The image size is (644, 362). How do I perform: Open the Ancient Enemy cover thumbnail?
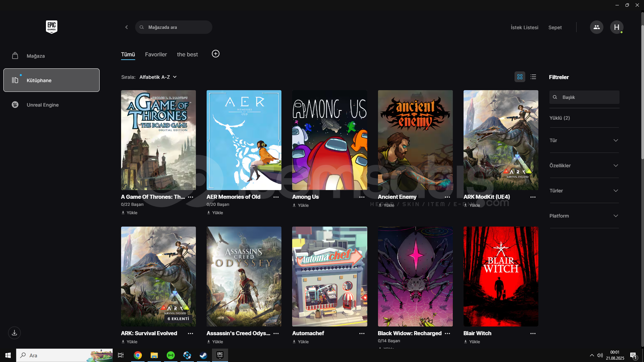coord(415,140)
